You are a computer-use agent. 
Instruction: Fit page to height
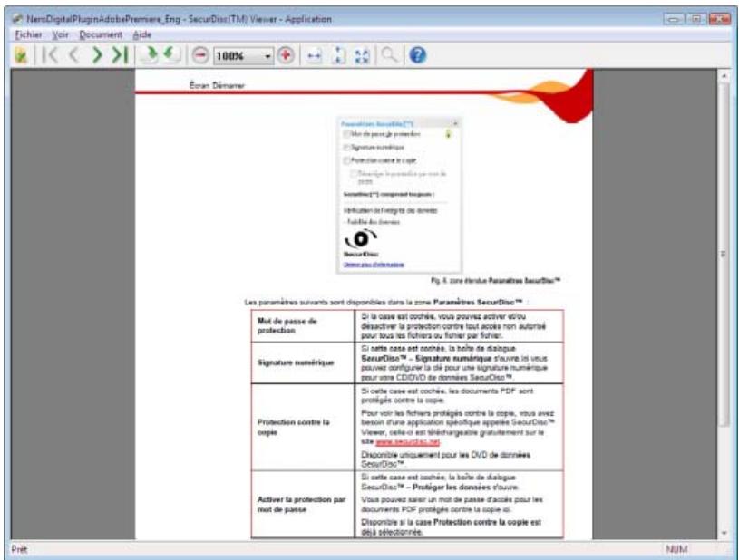point(338,55)
